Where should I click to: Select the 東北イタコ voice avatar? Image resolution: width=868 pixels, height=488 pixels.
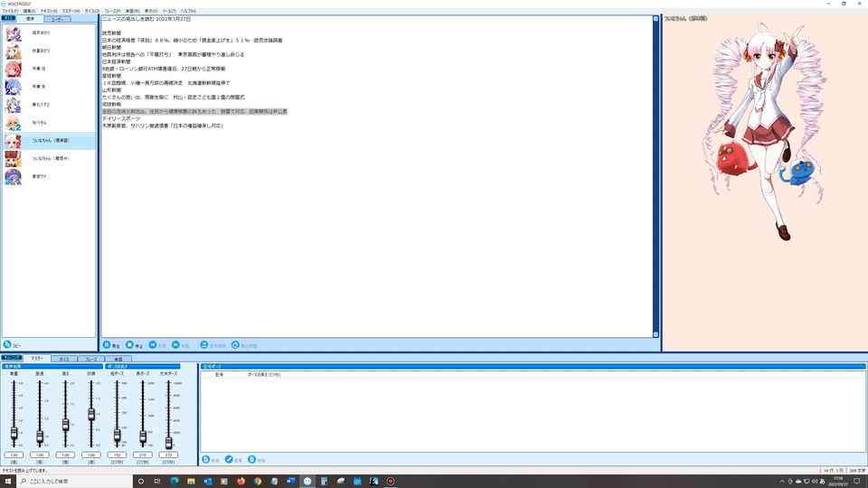14,105
